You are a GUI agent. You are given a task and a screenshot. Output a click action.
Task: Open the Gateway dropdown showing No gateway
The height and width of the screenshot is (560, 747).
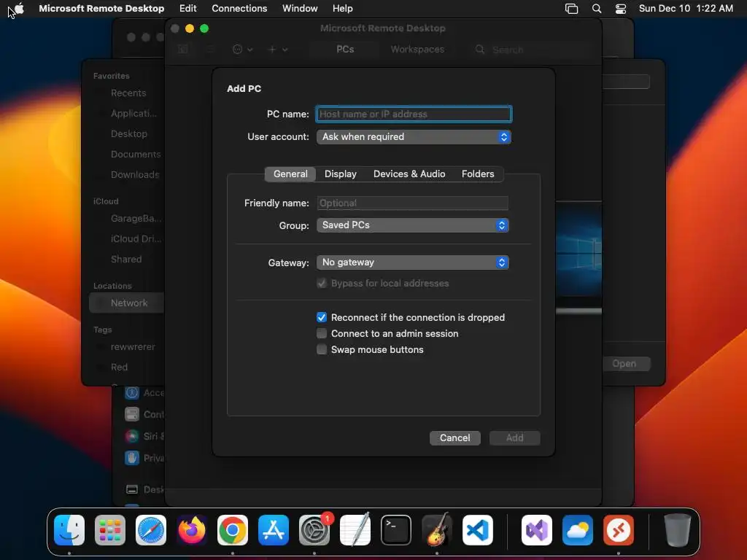[x=413, y=262]
